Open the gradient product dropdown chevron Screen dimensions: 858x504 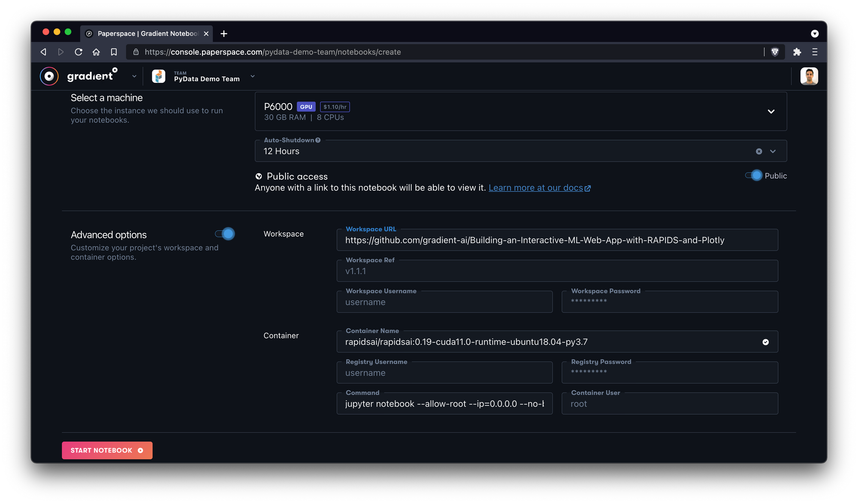[134, 76]
